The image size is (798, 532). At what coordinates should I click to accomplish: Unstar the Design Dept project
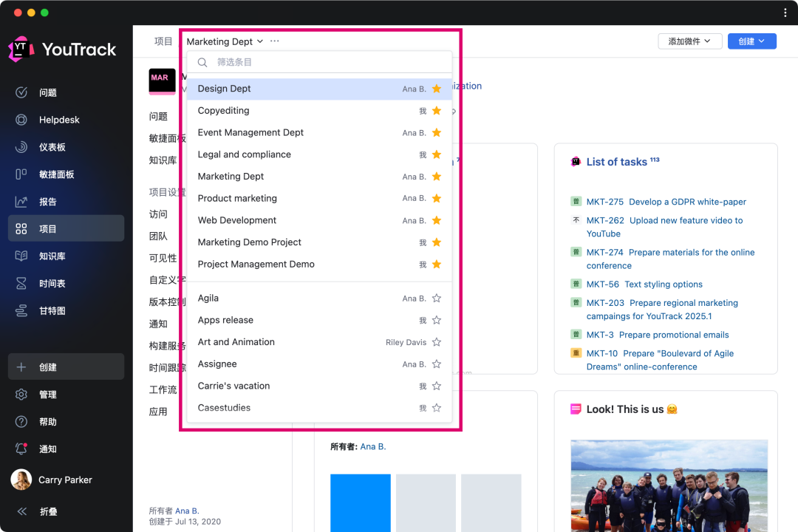point(437,89)
